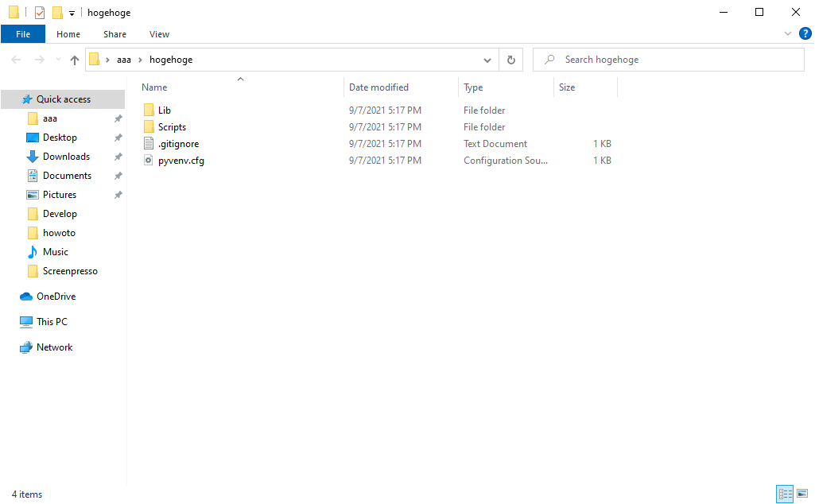The width and height of the screenshot is (815, 504).
Task: Go up one level with Up arrow
Action: pos(74,60)
